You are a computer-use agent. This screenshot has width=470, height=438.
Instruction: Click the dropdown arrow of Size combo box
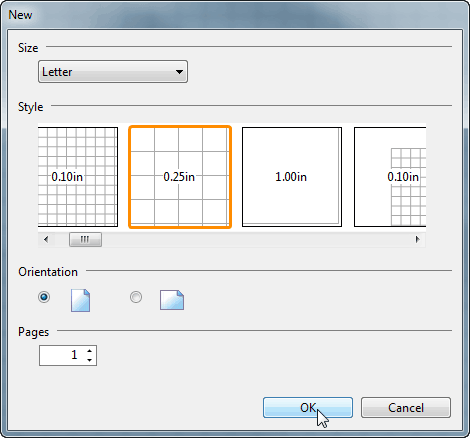(179, 72)
